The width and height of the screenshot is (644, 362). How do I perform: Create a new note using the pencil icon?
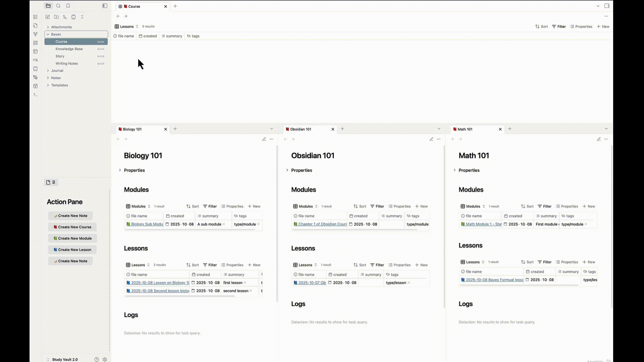coord(48,17)
